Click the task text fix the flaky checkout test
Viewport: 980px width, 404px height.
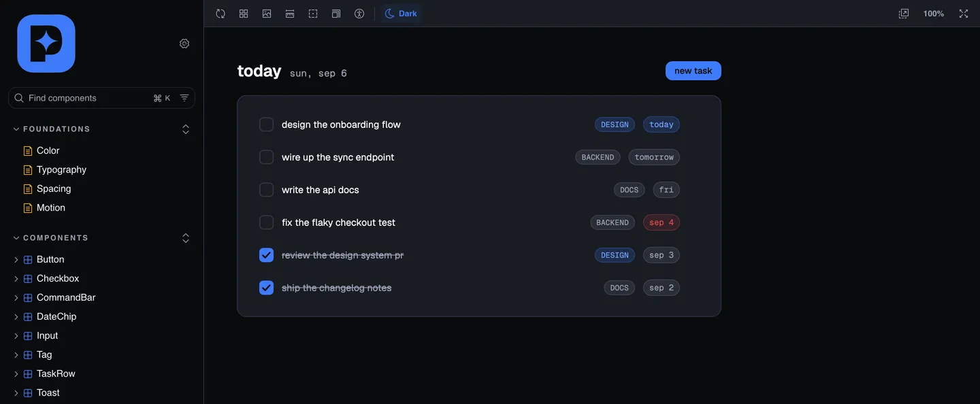pos(338,222)
